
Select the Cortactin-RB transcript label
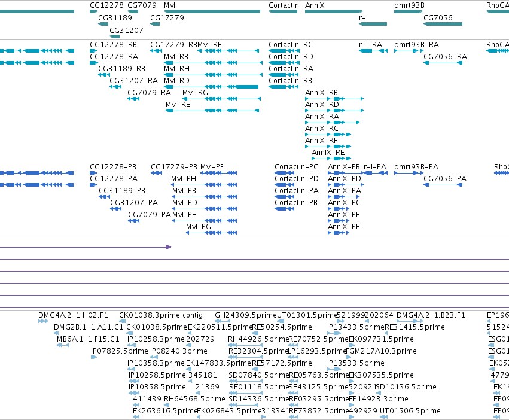[290, 81]
